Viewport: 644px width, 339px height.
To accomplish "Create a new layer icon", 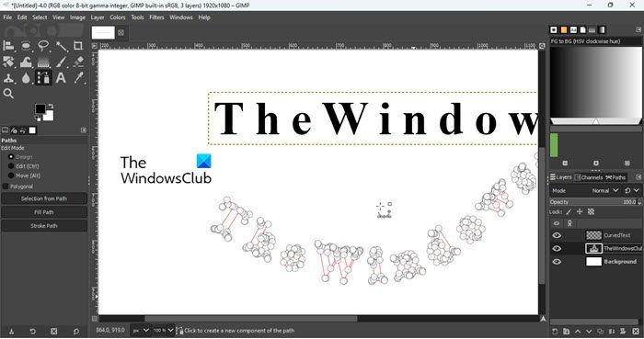I will [x=555, y=332].
